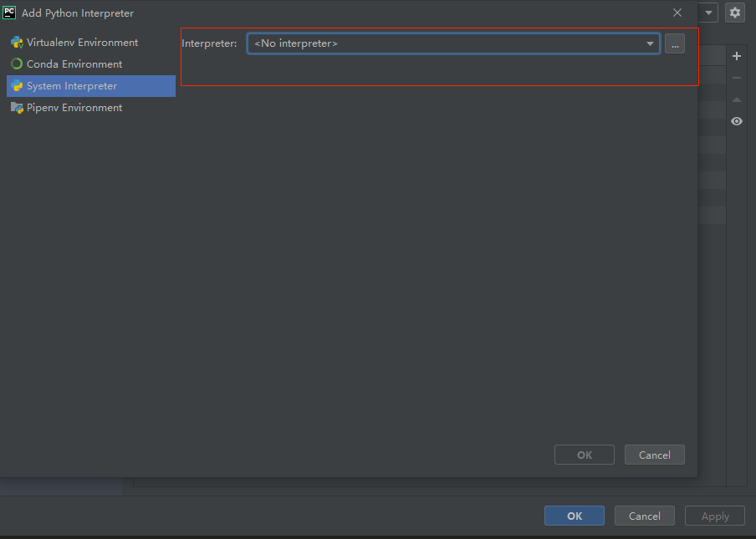Click the minus icon to remove package

(x=737, y=78)
